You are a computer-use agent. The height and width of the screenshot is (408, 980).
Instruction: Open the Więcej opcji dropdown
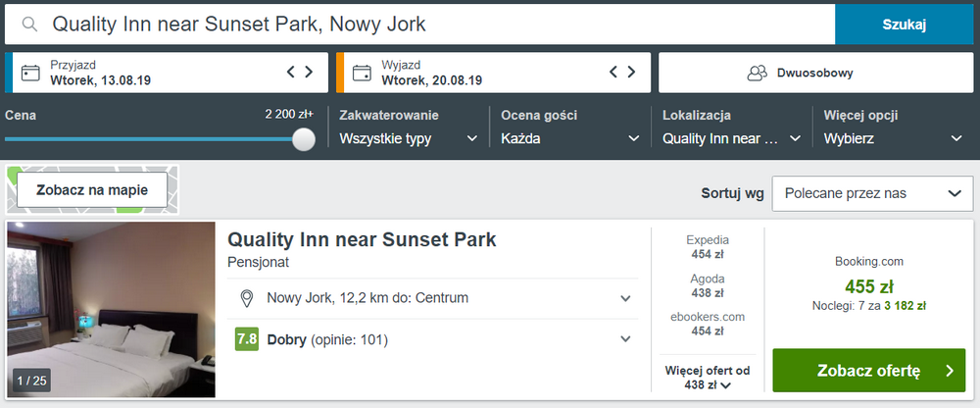(893, 139)
